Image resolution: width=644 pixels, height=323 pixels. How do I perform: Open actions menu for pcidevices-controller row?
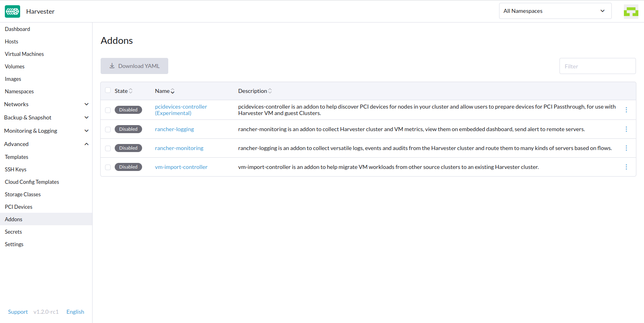pos(626,110)
